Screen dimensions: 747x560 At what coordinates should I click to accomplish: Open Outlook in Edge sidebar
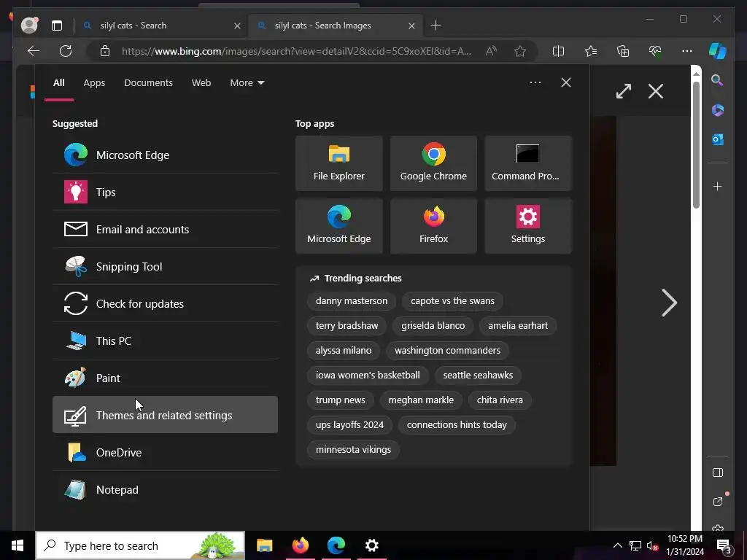pos(718,139)
